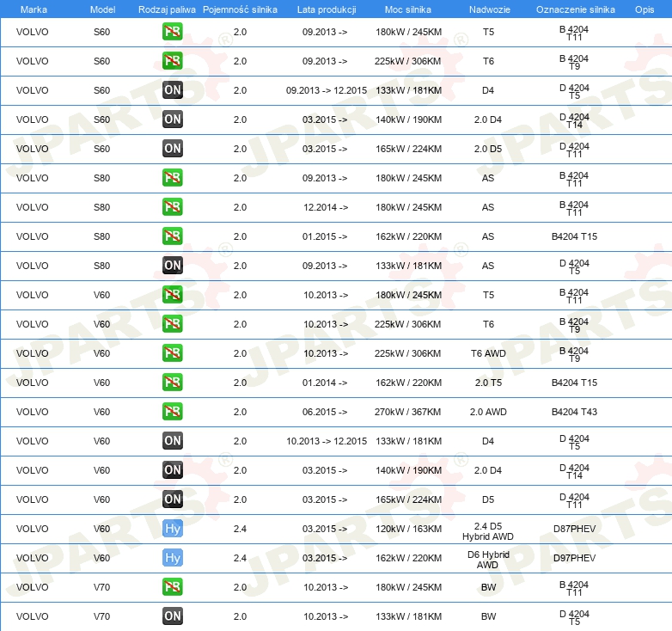Screen dimensions: 672x631
Task: Click the petrol icon in the S60 T6 row
Action: coord(173,61)
